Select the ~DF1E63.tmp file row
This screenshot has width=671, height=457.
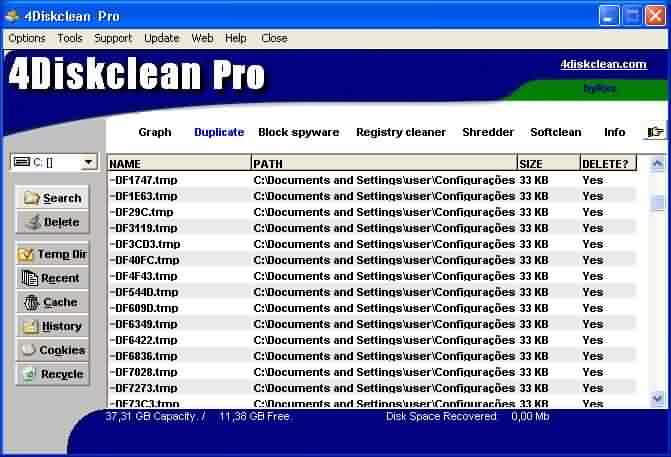[x=371, y=196]
